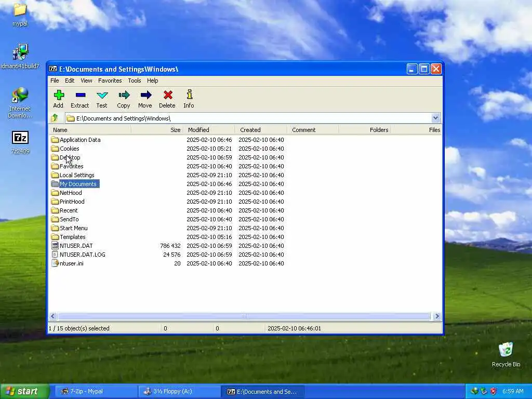Image resolution: width=532 pixels, height=399 pixels.
Task: Click the 6:59 AM system clock
Action: pyautogui.click(x=513, y=391)
